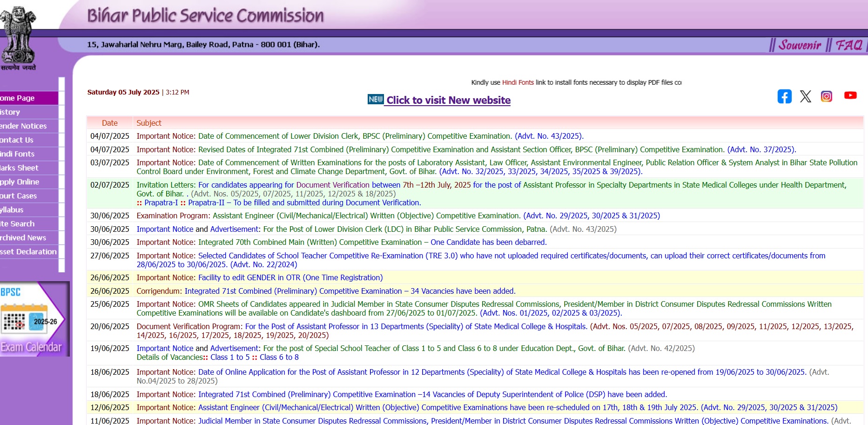Click the Souvenir header link
This screenshot has height=425, width=868.
(800, 45)
